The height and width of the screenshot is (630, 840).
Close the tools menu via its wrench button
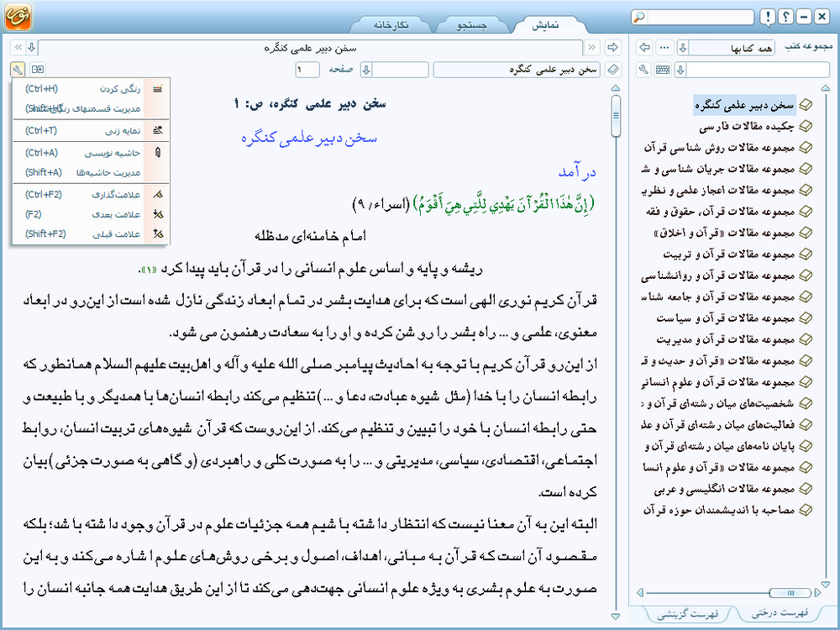point(17,69)
